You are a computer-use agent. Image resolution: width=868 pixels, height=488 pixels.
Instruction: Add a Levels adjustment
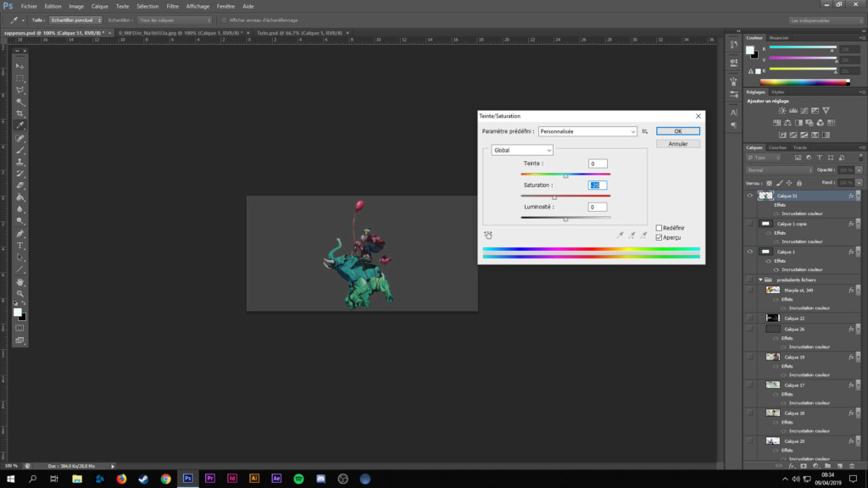[793, 111]
